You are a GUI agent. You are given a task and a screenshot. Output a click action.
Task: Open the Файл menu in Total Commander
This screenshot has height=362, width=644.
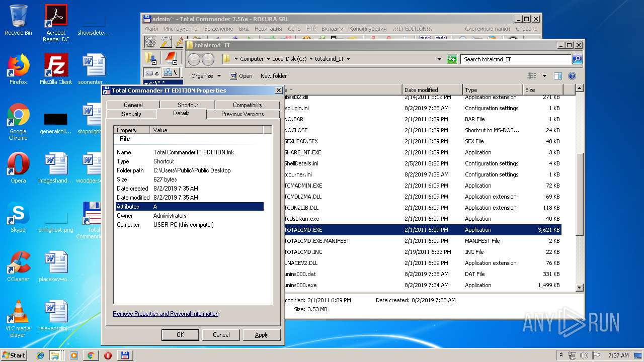click(151, 29)
